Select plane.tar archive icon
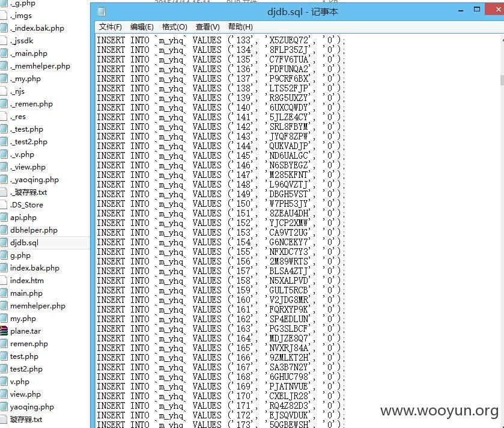The width and height of the screenshot is (504, 428). click(x=4, y=331)
